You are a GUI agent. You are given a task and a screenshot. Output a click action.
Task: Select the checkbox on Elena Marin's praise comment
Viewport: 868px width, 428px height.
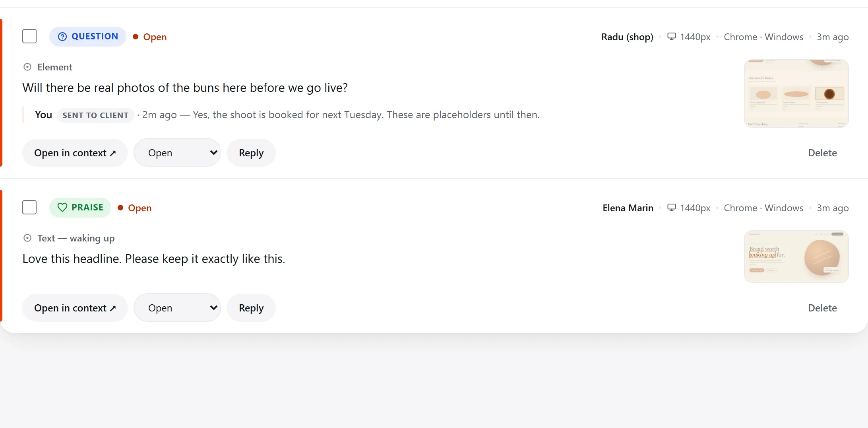pyautogui.click(x=29, y=207)
